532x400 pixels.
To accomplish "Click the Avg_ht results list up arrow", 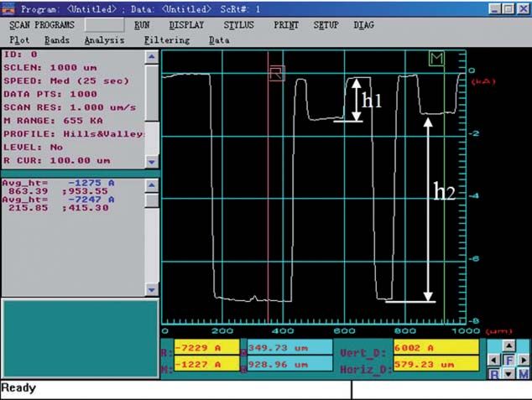I will coord(152,185).
